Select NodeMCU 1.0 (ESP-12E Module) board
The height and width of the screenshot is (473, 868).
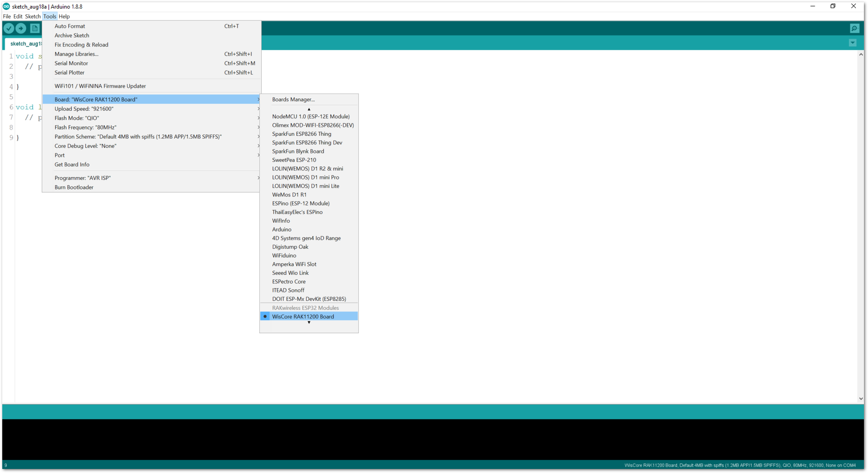(309, 116)
